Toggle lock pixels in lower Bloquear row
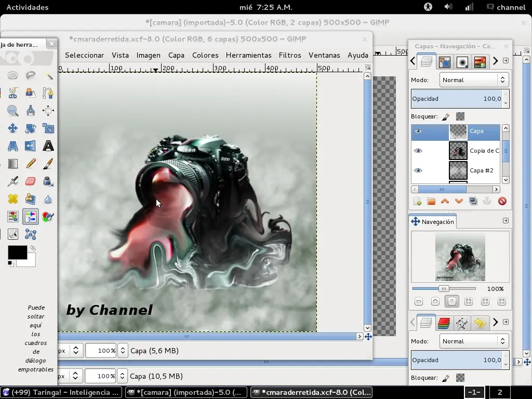 446,378
